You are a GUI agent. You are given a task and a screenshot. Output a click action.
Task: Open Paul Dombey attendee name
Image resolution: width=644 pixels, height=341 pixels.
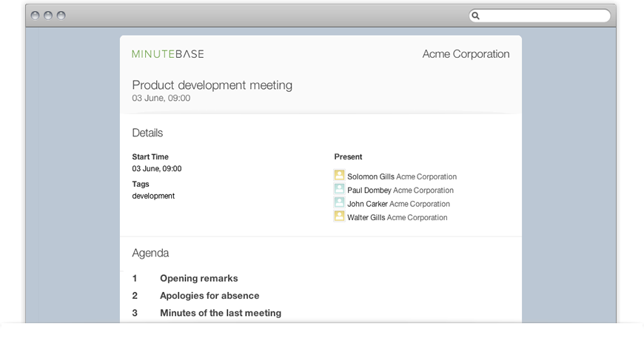coord(369,190)
